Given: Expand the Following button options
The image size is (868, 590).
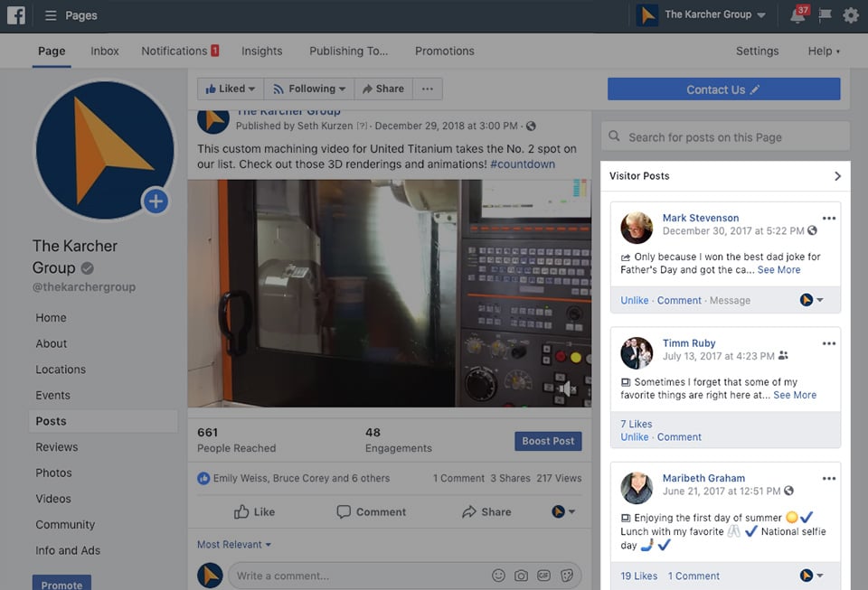Looking at the screenshot, I should (x=308, y=89).
